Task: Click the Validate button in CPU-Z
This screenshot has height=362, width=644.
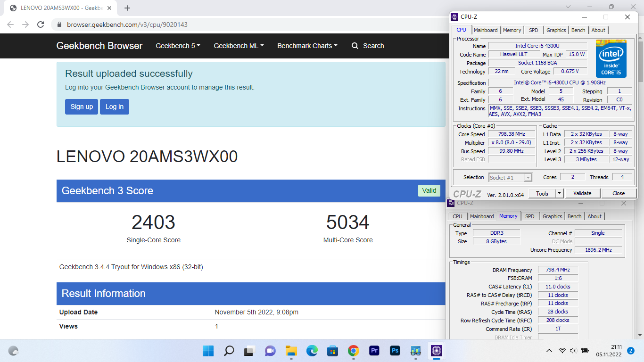Action: 582,193
